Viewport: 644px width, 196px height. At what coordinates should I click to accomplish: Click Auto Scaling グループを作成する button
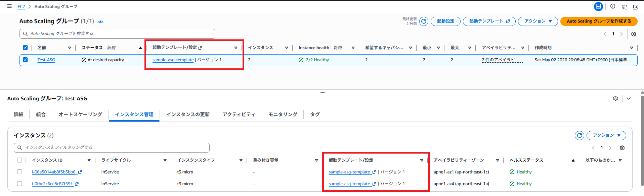click(x=599, y=21)
